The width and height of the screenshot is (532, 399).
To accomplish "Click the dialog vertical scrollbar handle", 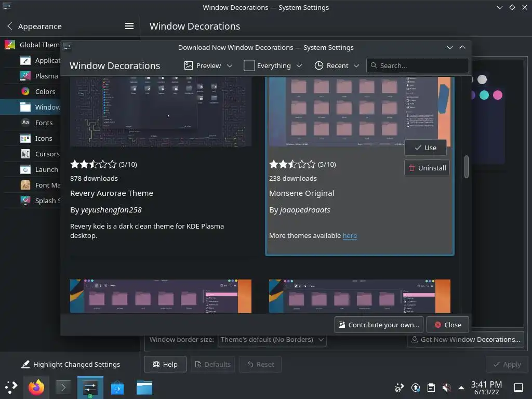I will point(467,167).
